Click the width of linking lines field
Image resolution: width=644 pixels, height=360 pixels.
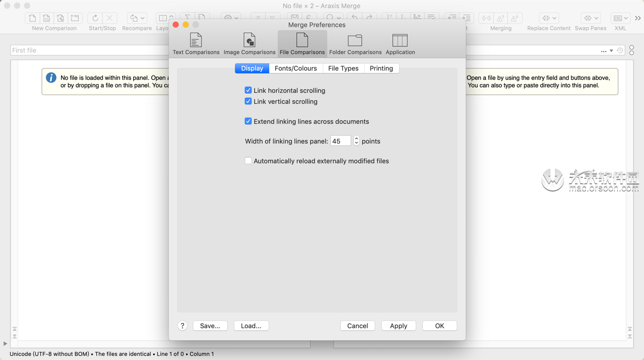[341, 141]
